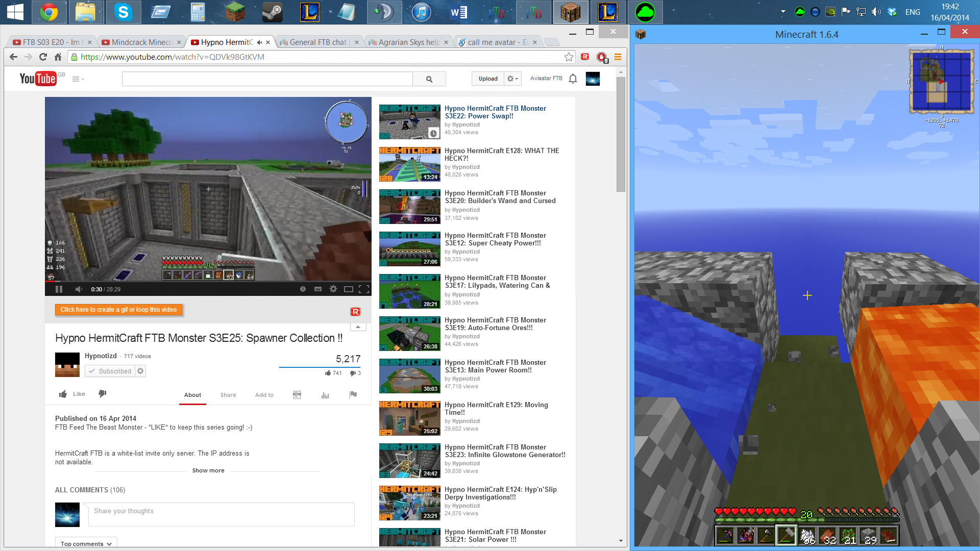
Task: Click the YouTube search field
Action: click(267, 79)
